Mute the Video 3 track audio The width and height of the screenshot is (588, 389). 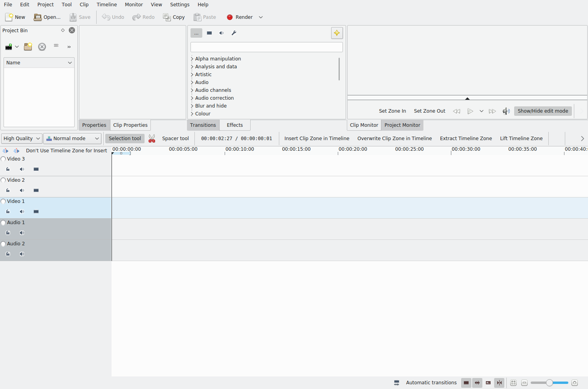[x=22, y=169]
